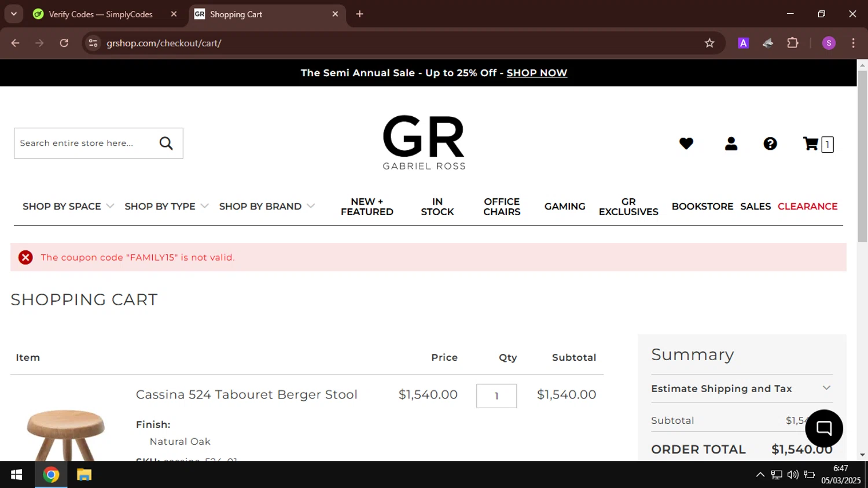Open Office Chairs category
868x488 pixels.
point(502,206)
